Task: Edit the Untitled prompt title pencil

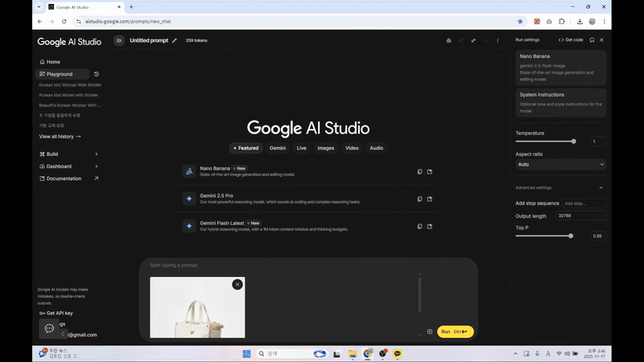Action: tap(175, 40)
